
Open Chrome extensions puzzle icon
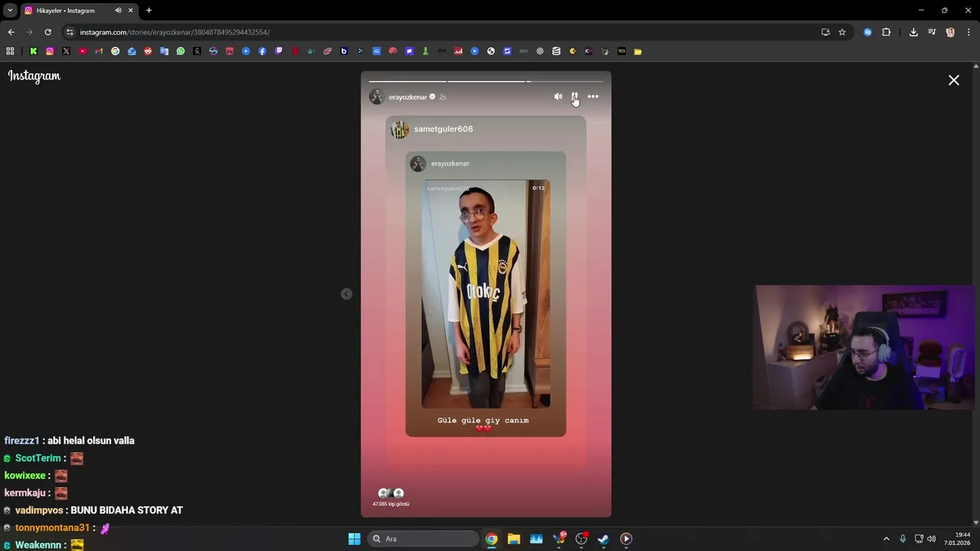(x=886, y=32)
